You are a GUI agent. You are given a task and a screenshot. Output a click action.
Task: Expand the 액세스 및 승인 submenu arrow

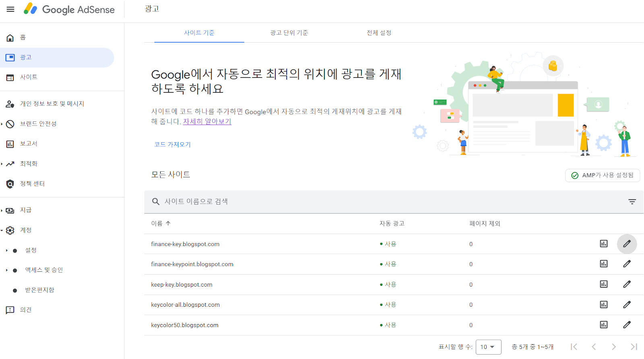[6, 270]
